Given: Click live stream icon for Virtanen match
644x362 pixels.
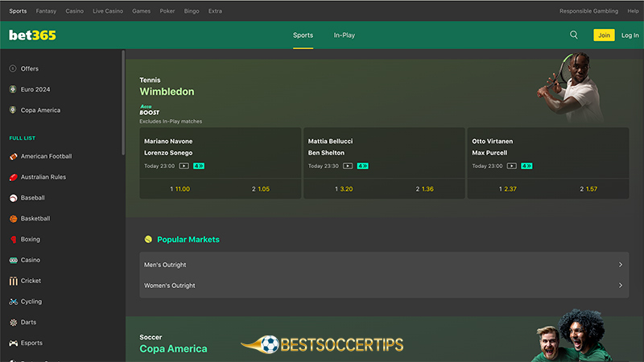Looking at the screenshot, I should click(x=511, y=166).
